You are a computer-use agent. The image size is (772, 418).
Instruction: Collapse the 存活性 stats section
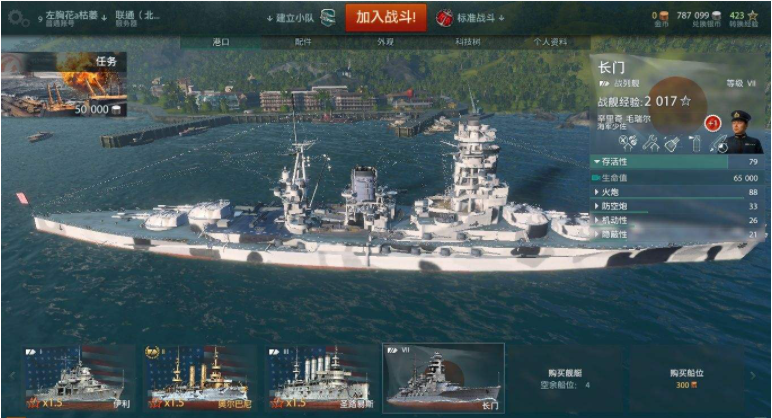point(677,161)
